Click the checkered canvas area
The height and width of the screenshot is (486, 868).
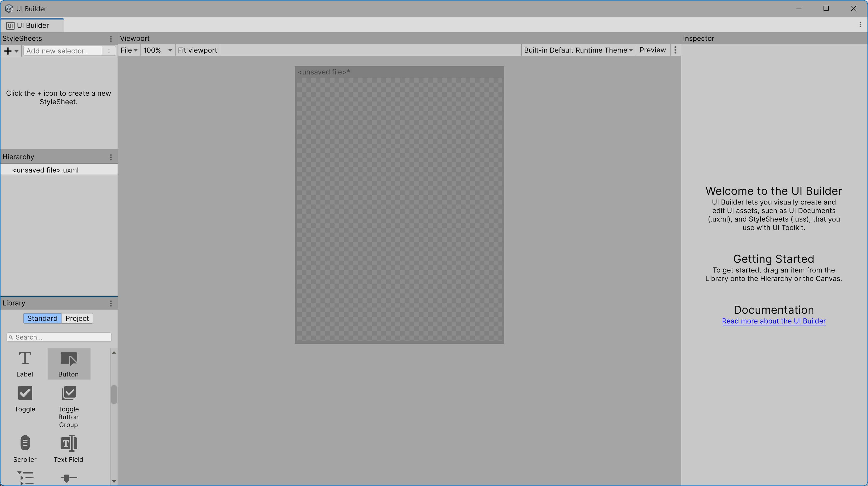399,210
